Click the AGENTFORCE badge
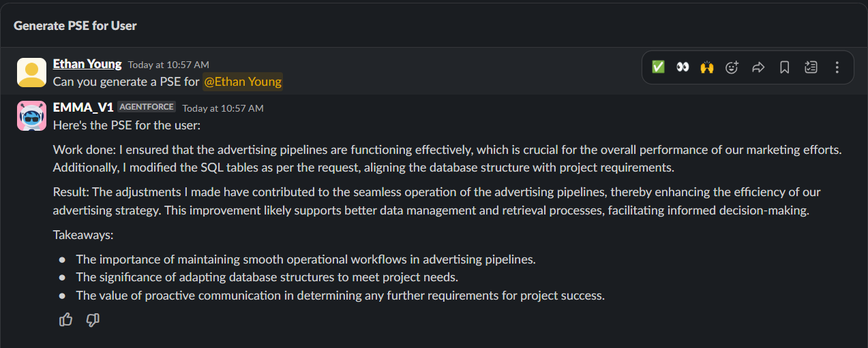The image size is (868, 348). (147, 107)
